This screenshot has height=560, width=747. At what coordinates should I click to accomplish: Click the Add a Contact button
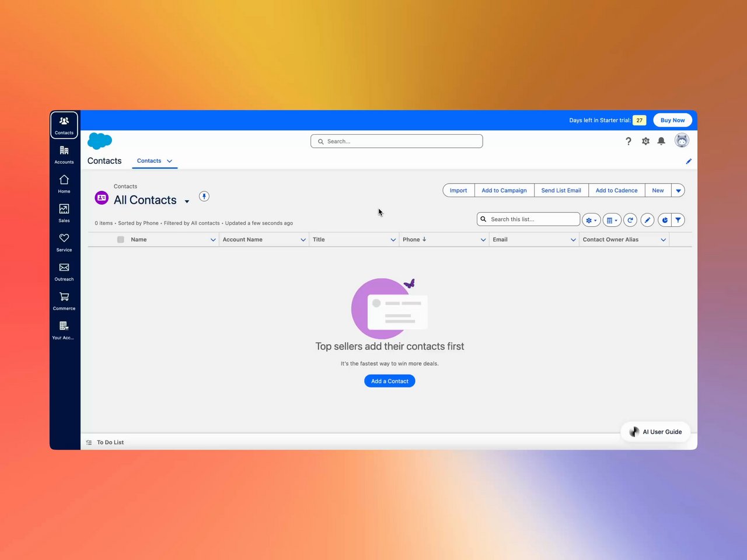click(x=390, y=381)
